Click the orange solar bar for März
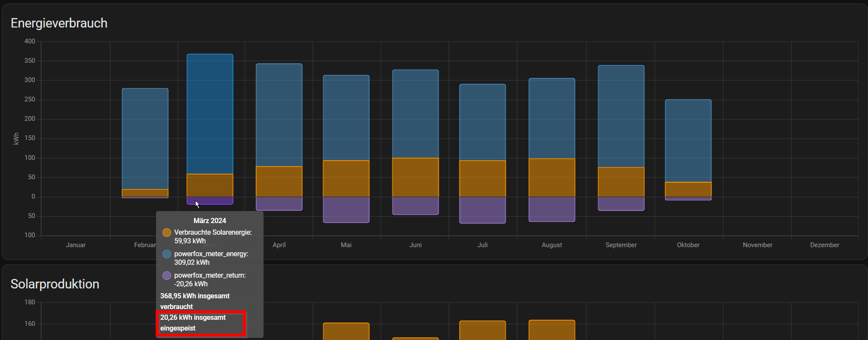The height and width of the screenshot is (340, 868). [x=210, y=185]
